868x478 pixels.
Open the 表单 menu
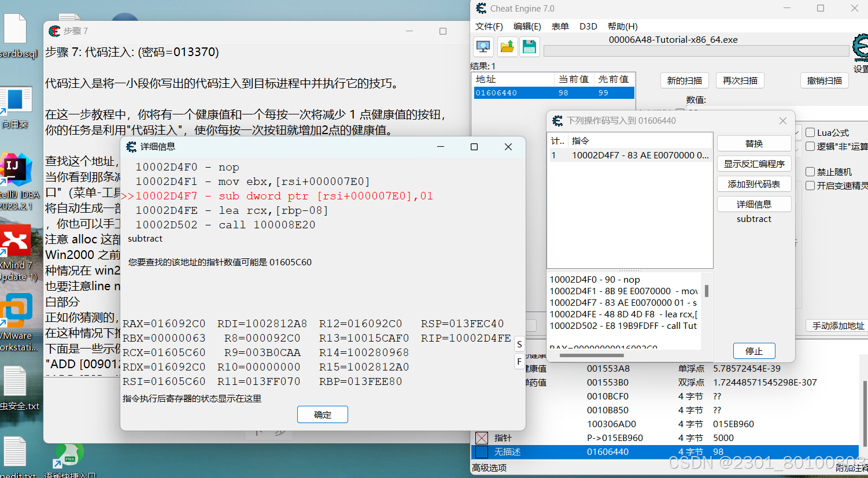click(560, 26)
